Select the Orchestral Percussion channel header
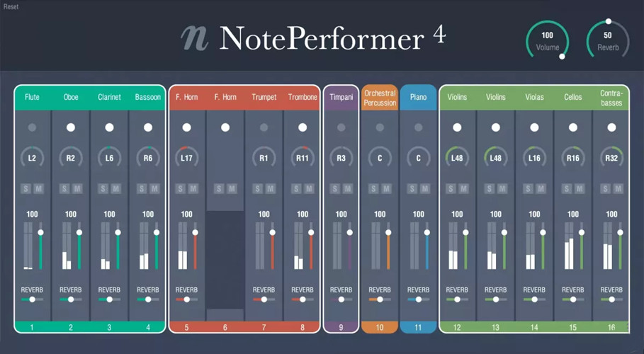 (x=380, y=98)
